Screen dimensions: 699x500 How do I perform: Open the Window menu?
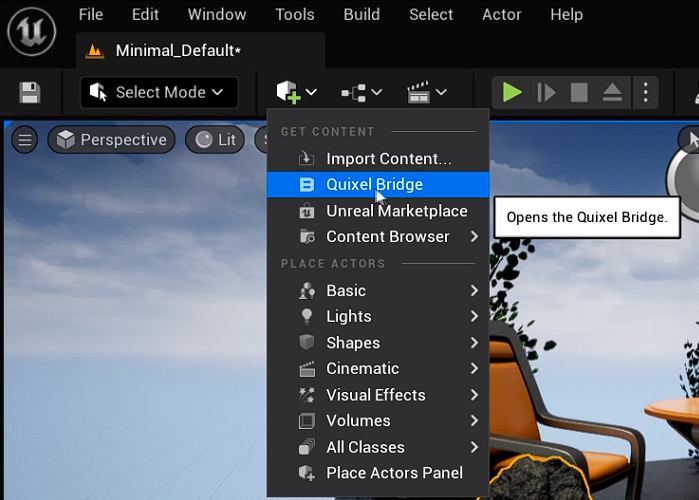point(217,15)
